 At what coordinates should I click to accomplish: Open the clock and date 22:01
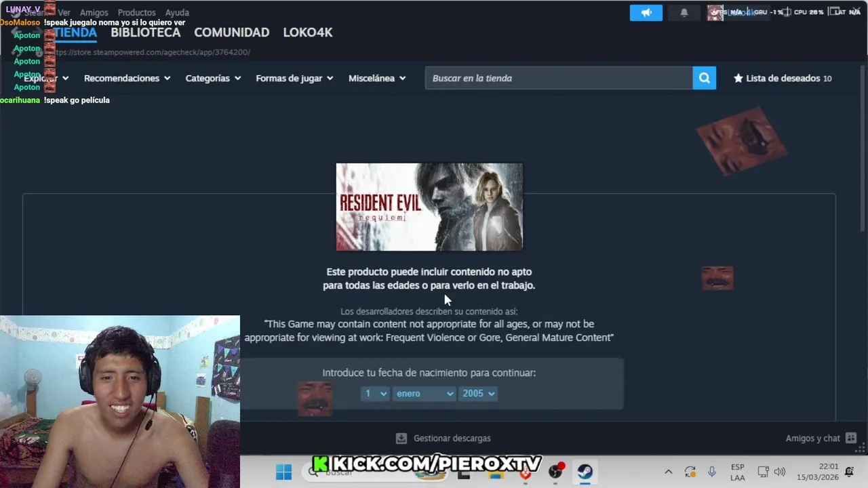818,472
